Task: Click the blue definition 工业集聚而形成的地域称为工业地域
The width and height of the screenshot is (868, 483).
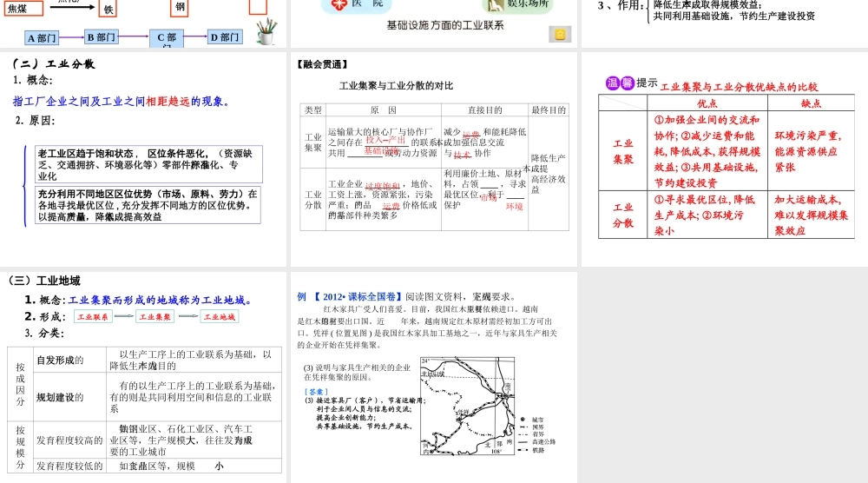Action: [160, 301]
